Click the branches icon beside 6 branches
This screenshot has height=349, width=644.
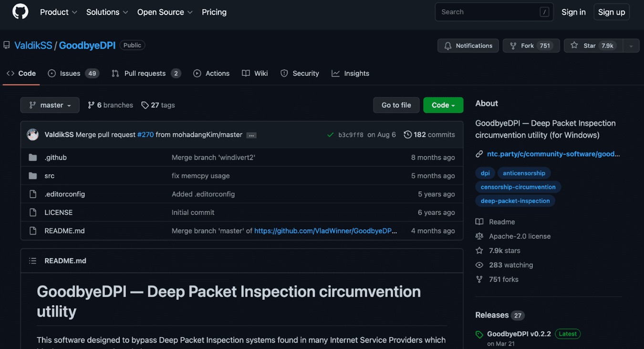pyautogui.click(x=91, y=105)
